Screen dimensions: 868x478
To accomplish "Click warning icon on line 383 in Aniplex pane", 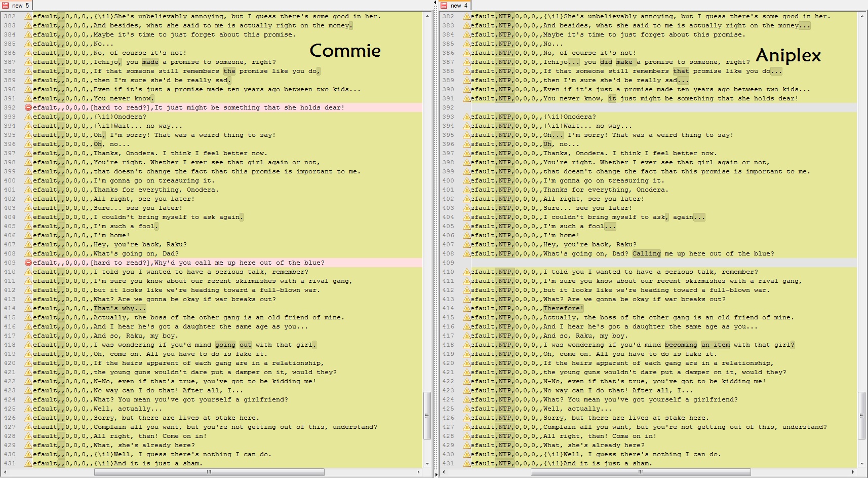I will tap(466, 25).
